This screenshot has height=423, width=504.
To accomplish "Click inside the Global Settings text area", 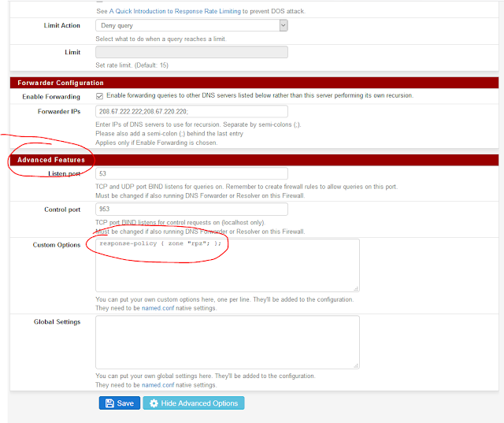I will click(227, 342).
